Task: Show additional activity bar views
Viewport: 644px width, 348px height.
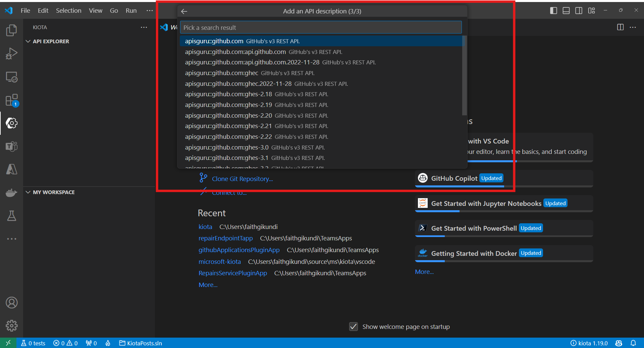Action: [x=11, y=239]
